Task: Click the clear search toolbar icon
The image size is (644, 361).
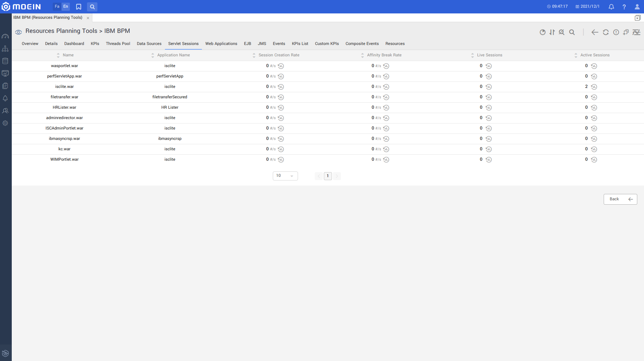Action: pyautogui.click(x=561, y=32)
